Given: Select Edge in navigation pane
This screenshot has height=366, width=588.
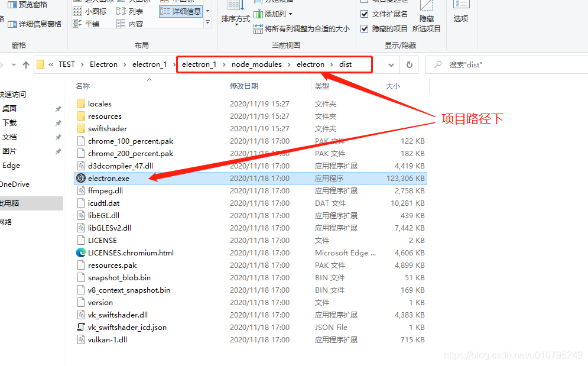Looking at the screenshot, I should 11,166.
